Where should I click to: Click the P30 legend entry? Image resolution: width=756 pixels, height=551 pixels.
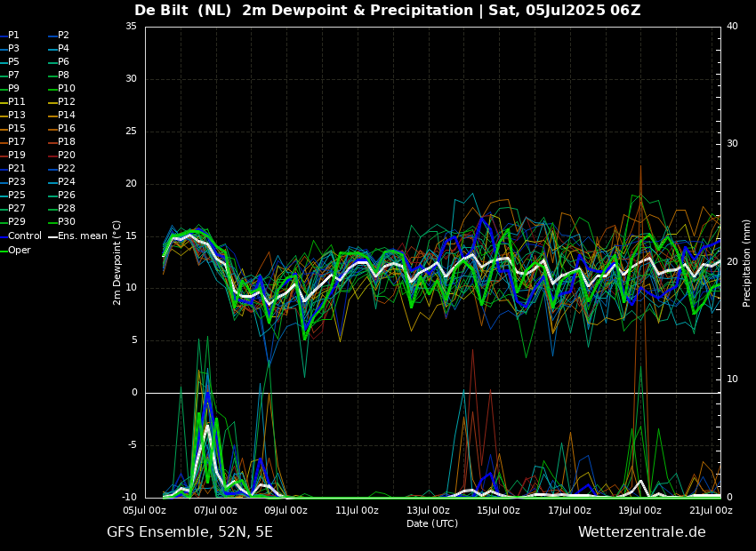pos(67,222)
